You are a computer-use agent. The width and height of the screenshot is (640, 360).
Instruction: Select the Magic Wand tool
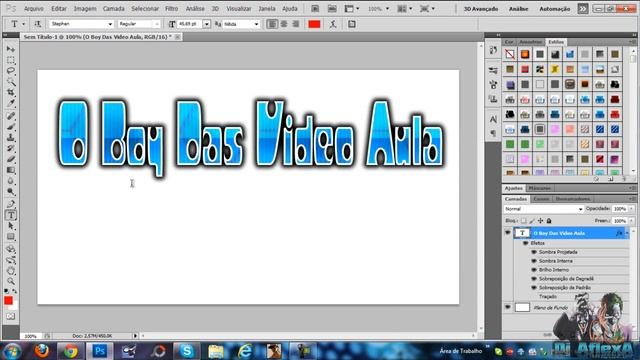(11, 82)
